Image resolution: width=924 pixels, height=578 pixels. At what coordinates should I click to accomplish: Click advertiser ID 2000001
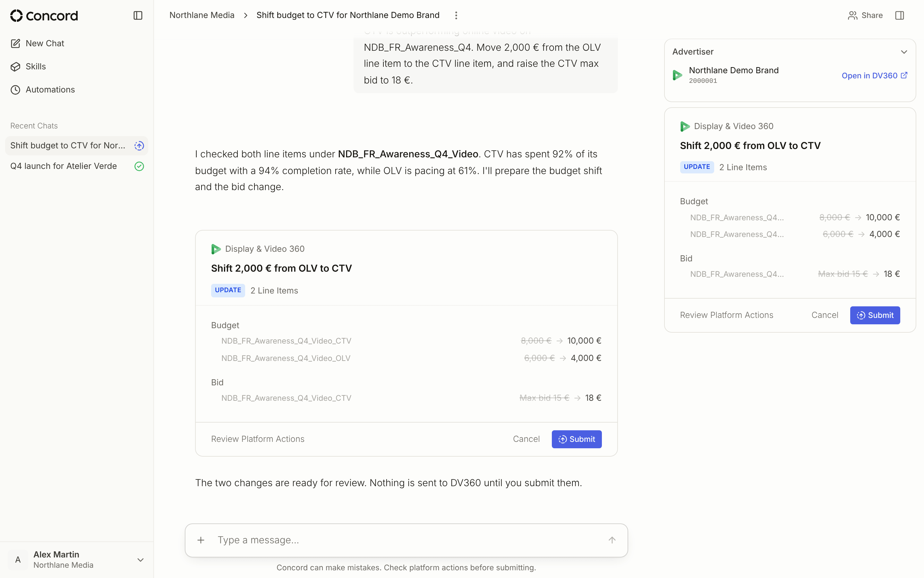[703, 81]
